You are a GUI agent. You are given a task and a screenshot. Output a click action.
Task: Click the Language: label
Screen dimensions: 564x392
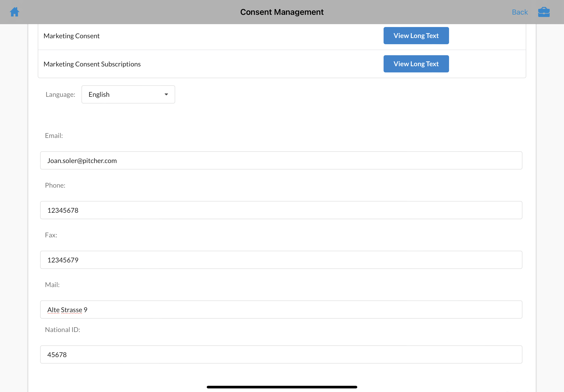click(60, 95)
